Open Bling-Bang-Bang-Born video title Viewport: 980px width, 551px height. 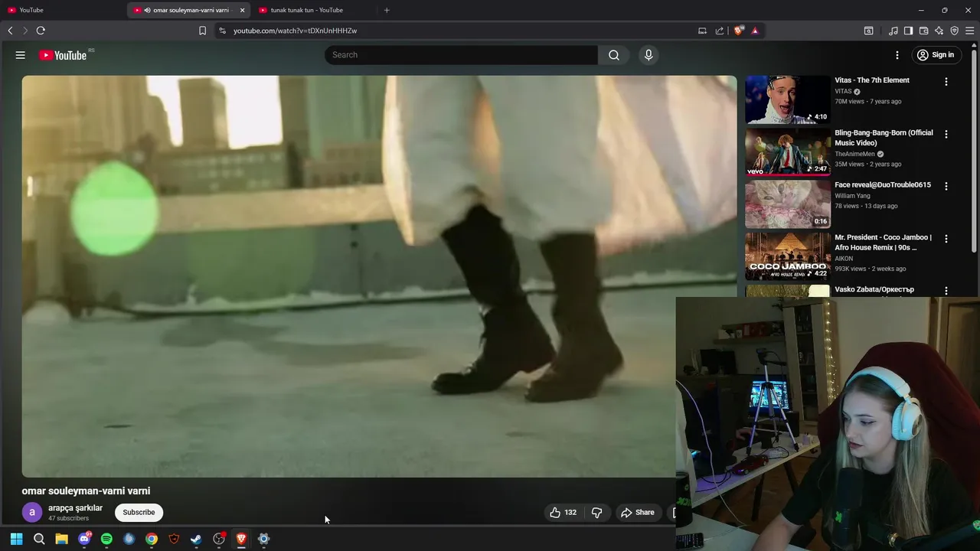884,138
